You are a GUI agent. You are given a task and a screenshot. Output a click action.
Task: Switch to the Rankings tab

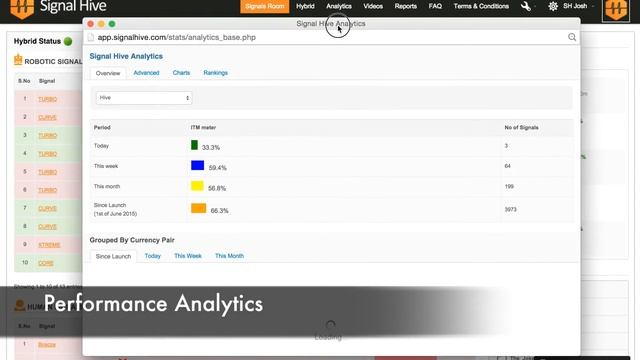pyautogui.click(x=216, y=73)
